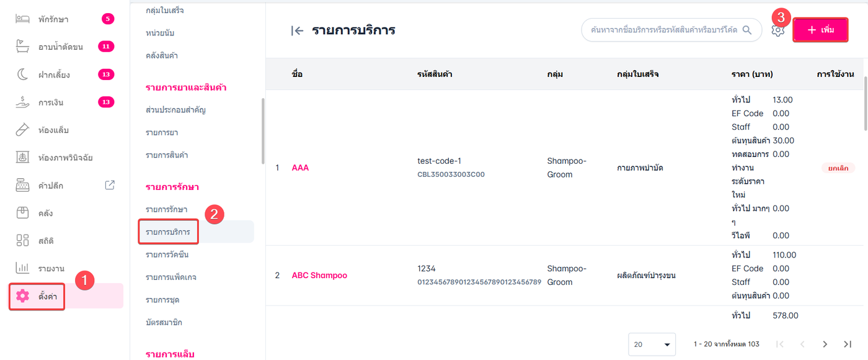This screenshot has width=868, height=360.
Task: Open the AAA service link
Action: click(x=300, y=168)
